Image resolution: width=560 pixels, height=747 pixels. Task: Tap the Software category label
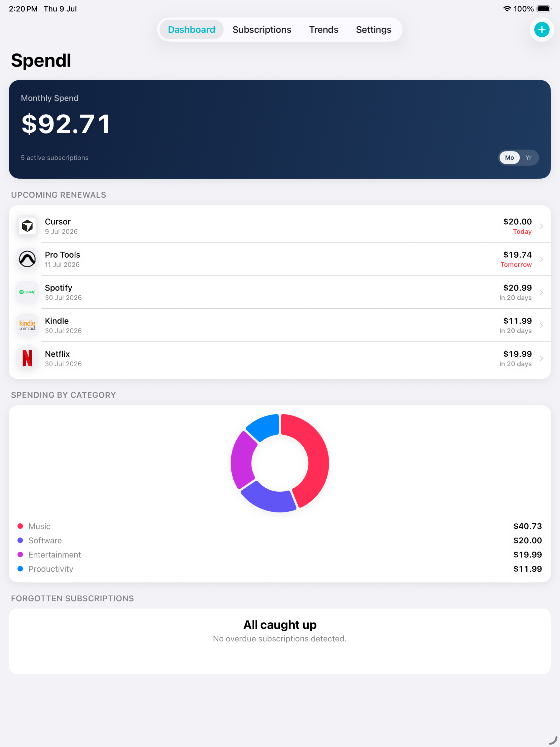click(45, 540)
